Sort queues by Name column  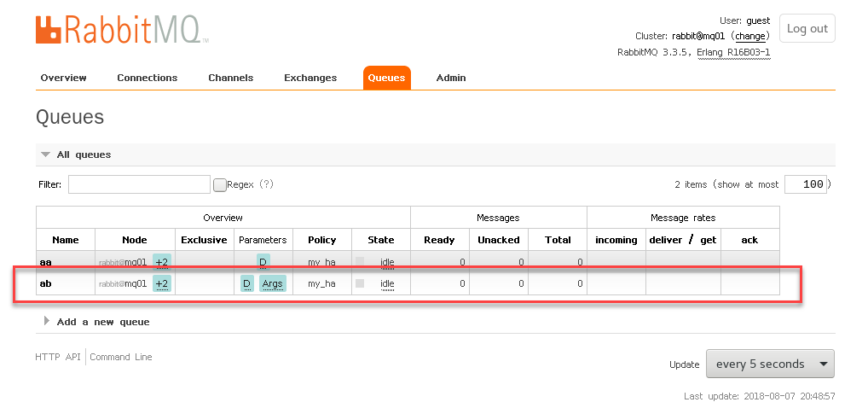coord(66,240)
